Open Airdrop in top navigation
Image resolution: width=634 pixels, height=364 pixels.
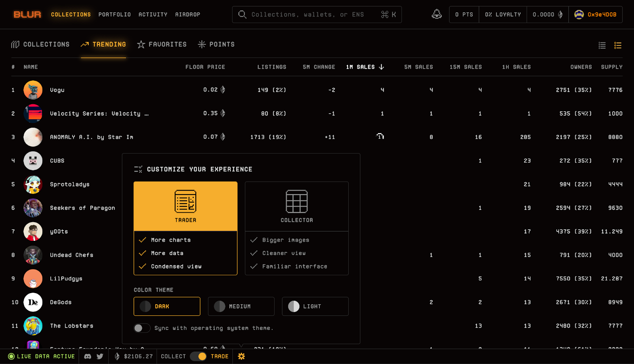(187, 15)
